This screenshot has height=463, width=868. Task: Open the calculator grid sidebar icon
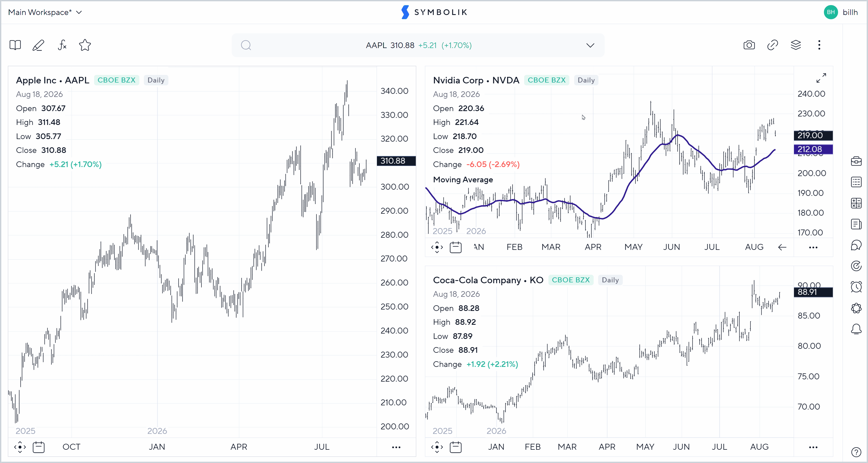click(x=856, y=203)
